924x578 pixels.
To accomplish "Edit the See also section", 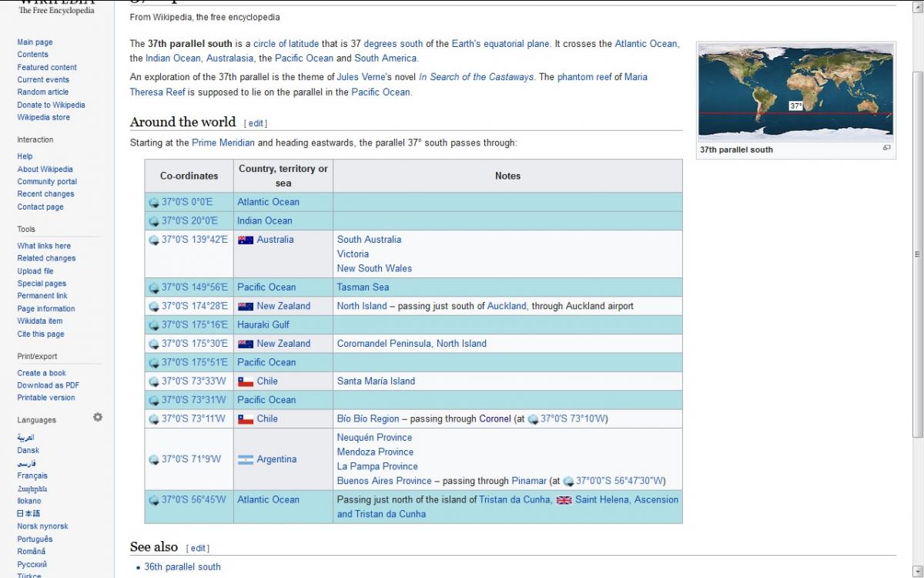I will point(199,548).
